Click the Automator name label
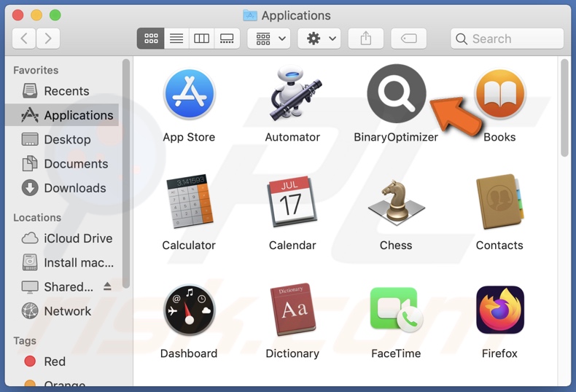 pos(292,137)
